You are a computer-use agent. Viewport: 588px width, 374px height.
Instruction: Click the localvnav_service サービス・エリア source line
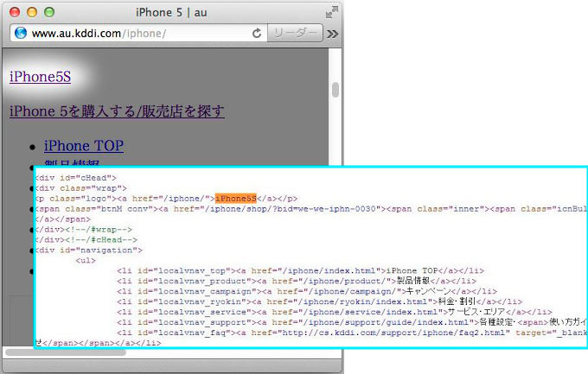[335, 312]
